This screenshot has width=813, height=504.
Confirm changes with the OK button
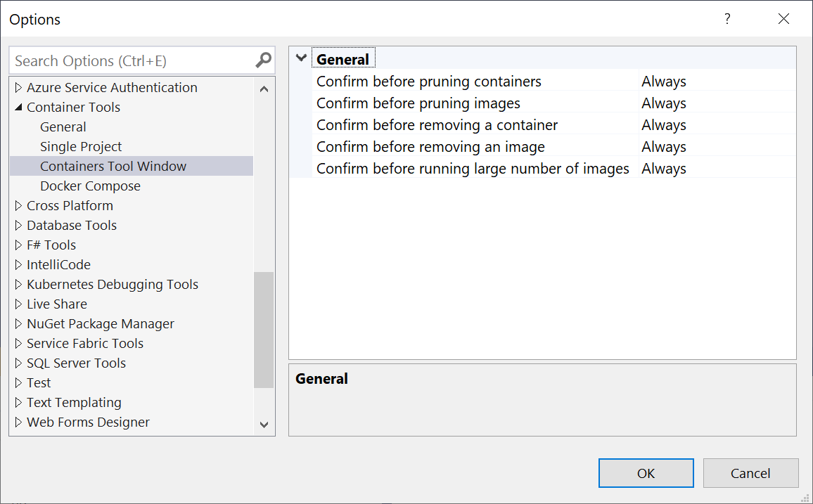(x=646, y=473)
